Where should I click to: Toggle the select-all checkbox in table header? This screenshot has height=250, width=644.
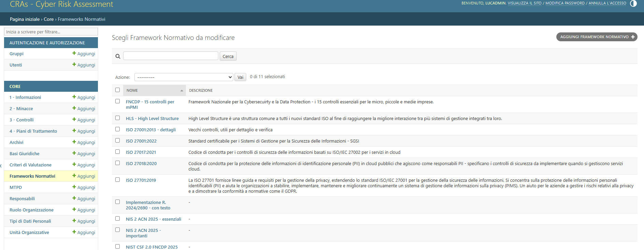pos(118,90)
